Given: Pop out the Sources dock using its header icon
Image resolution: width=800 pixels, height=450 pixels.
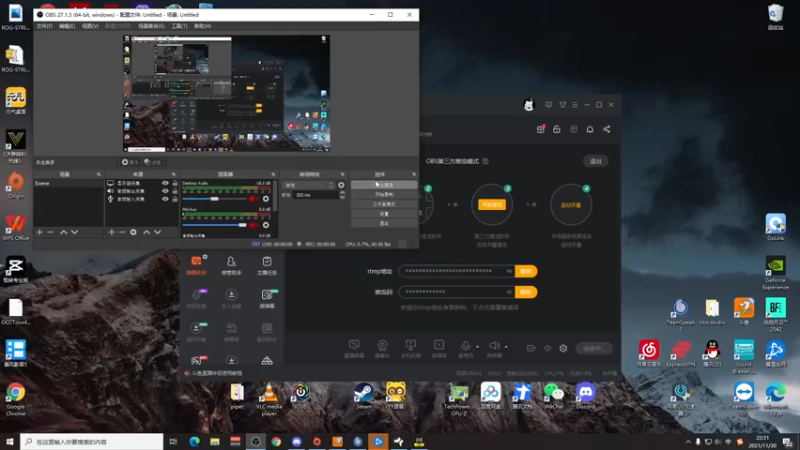Looking at the screenshot, I should pos(174,174).
